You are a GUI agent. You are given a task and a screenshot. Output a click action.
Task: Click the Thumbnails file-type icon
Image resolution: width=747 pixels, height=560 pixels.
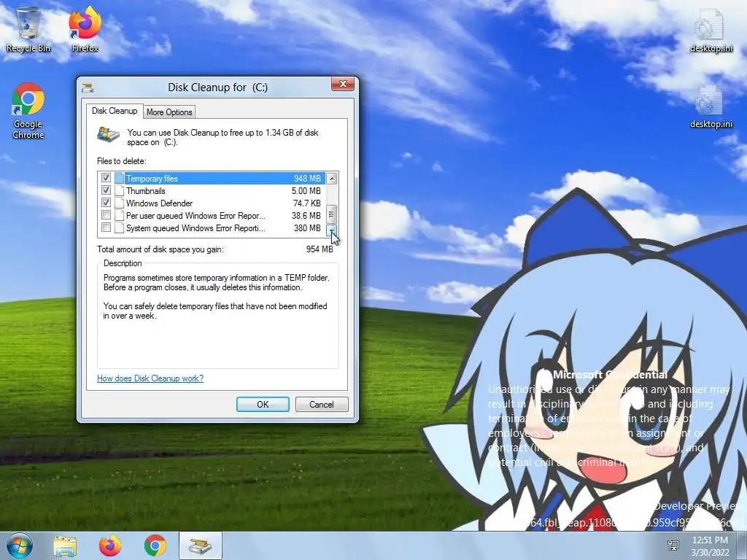(119, 191)
